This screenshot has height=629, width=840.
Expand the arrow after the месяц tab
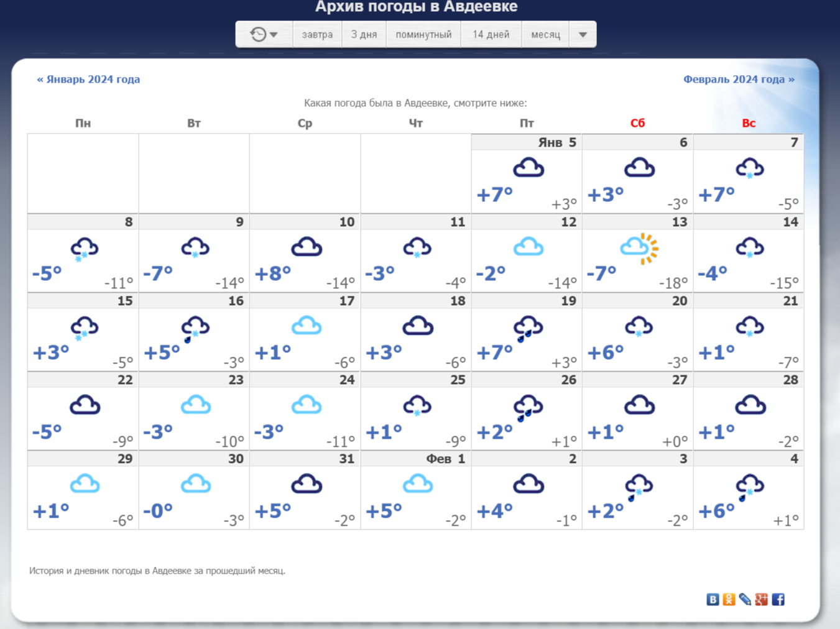pos(583,34)
